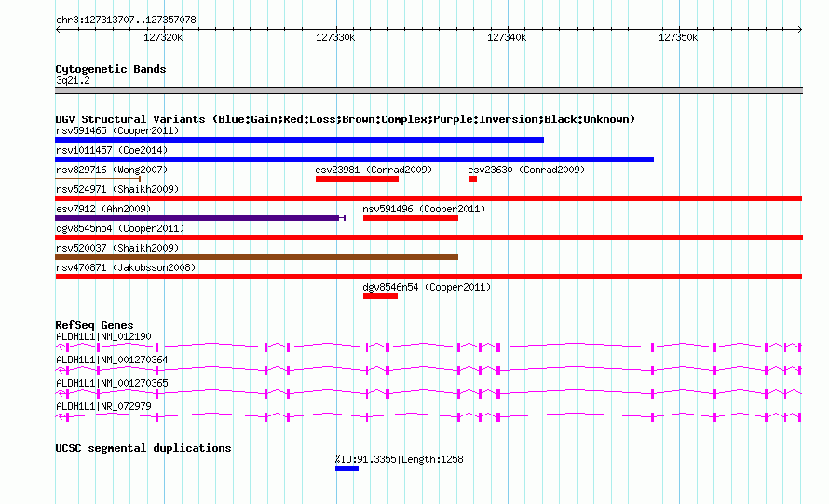The width and height of the screenshot is (829, 504).
Task: Click the DGV Structural Variants track heading
Action: (x=346, y=119)
